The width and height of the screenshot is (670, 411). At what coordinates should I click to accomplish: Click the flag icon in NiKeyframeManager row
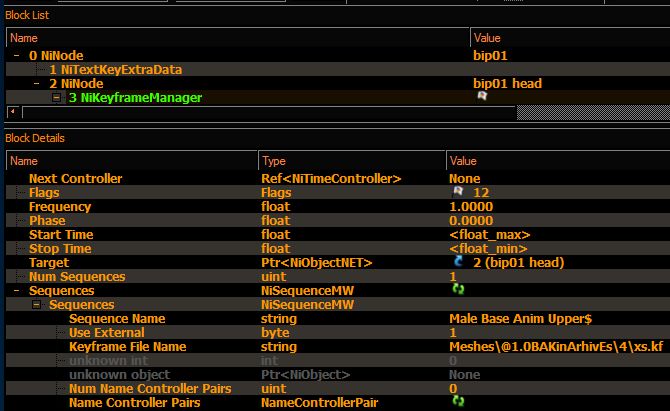[x=482, y=96]
